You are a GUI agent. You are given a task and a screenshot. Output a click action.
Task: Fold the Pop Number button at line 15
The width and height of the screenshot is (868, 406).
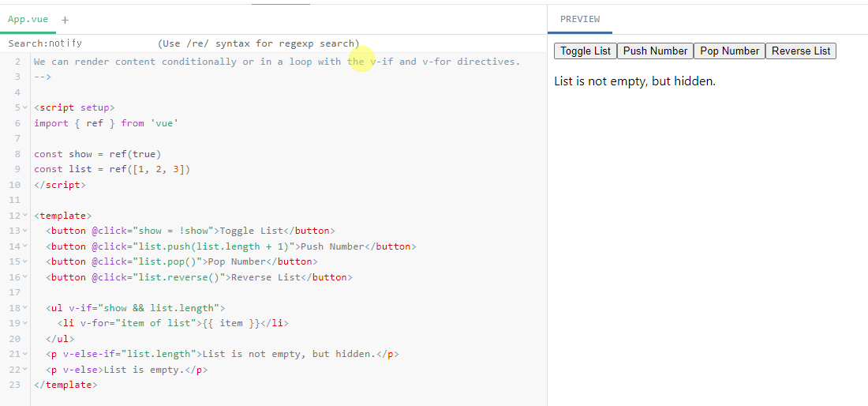pos(25,261)
